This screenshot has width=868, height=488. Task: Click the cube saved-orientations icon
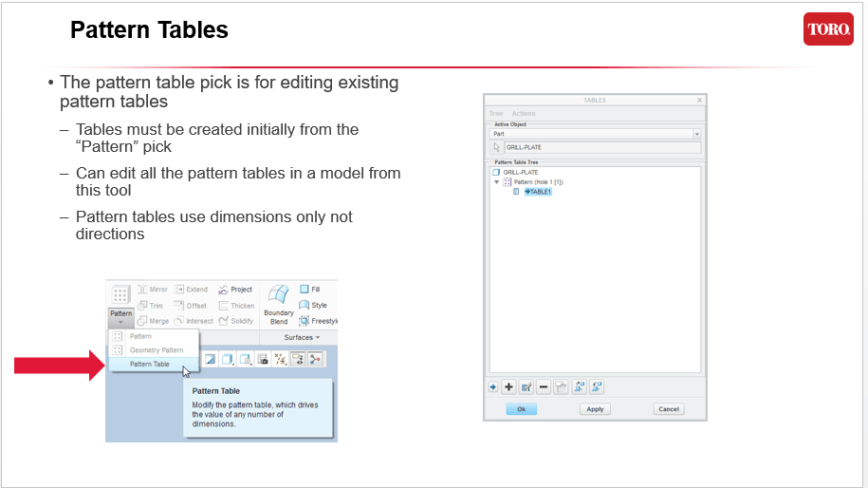[x=228, y=360]
